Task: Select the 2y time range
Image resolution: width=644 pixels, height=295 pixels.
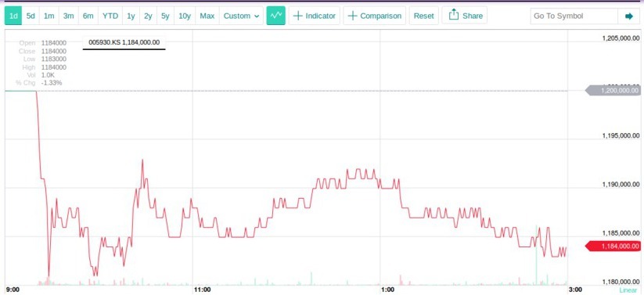Action: (x=148, y=16)
